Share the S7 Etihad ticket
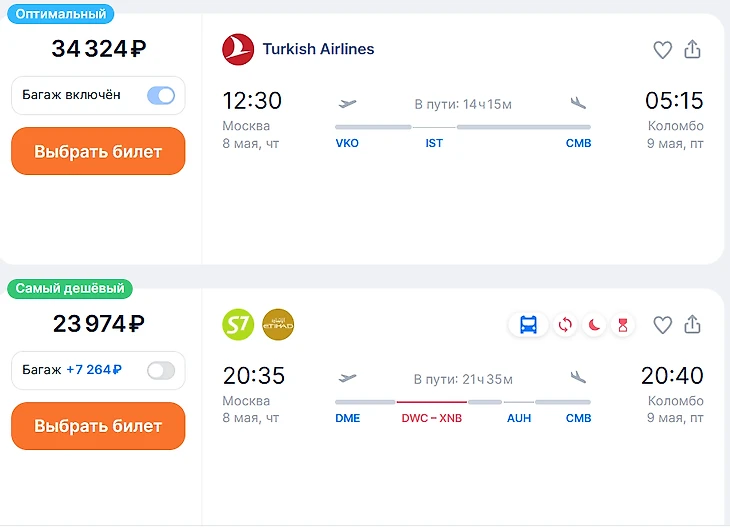This screenshot has width=730, height=530. tap(692, 324)
